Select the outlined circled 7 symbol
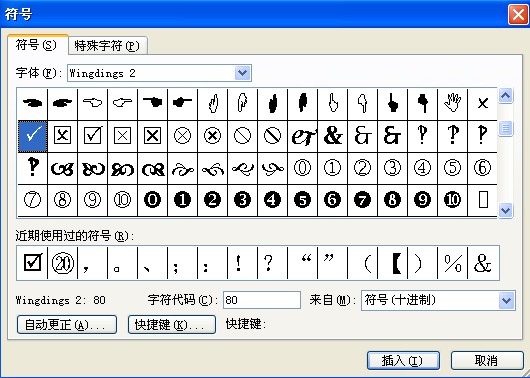Image resolution: width=530 pixels, height=378 pixels. [x=32, y=200]
